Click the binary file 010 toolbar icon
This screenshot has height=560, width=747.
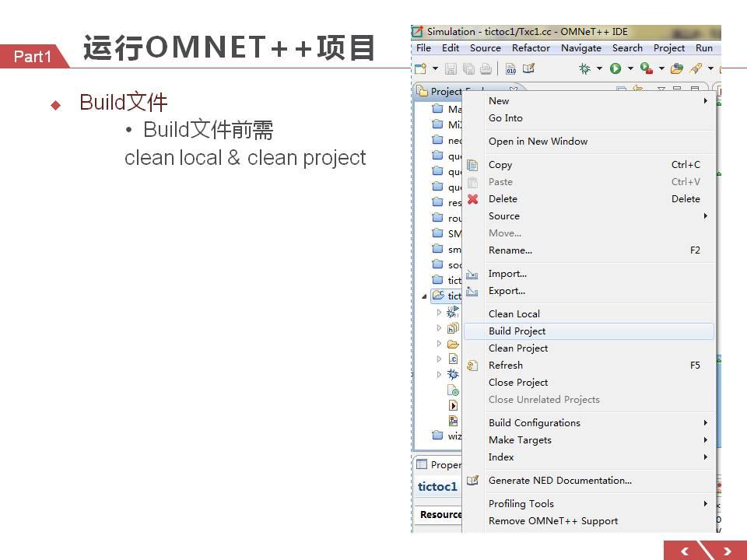pos(509,68)
